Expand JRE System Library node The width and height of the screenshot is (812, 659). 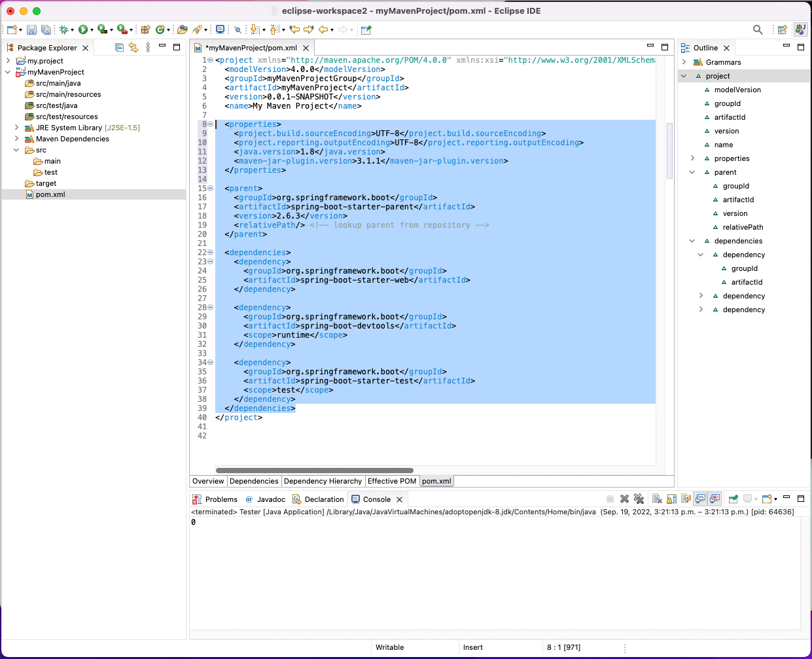click(x=16, y=128)
